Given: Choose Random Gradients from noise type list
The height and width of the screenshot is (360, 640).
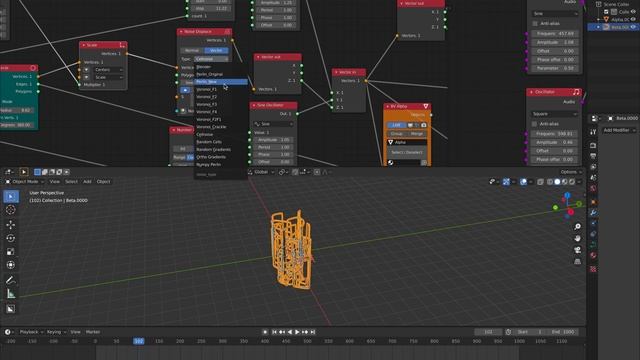Looking at the screenshot, I should [221, 149].
